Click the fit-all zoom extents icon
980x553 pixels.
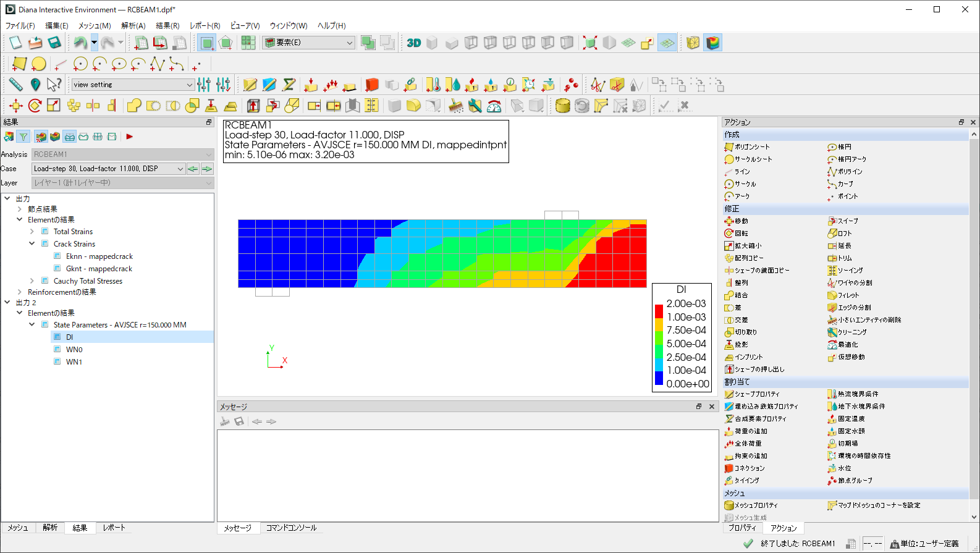(590, 43)
